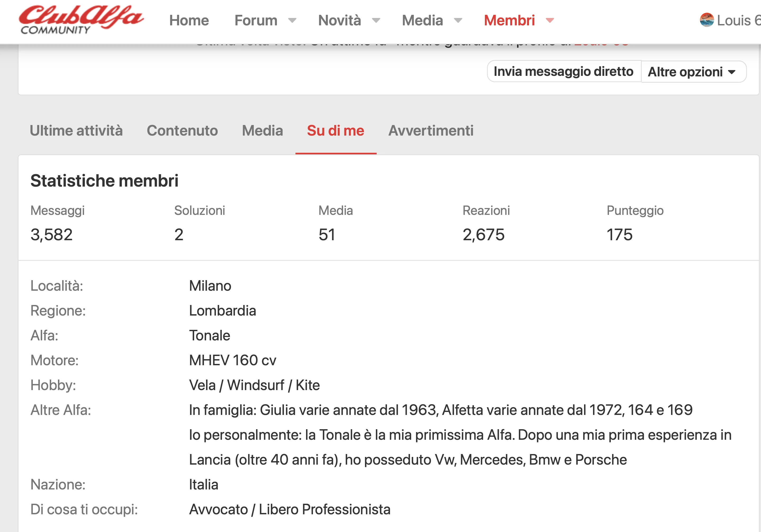This screenshot has height=532, width=761.
Task: Click Invia messaggio diretto button
Action: click(x=563, y=72)
